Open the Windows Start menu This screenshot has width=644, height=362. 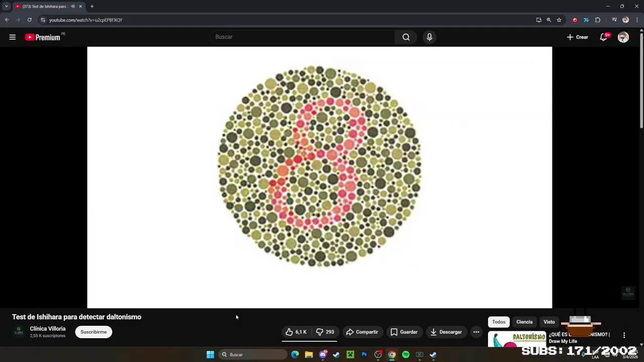tap(210, 354)
